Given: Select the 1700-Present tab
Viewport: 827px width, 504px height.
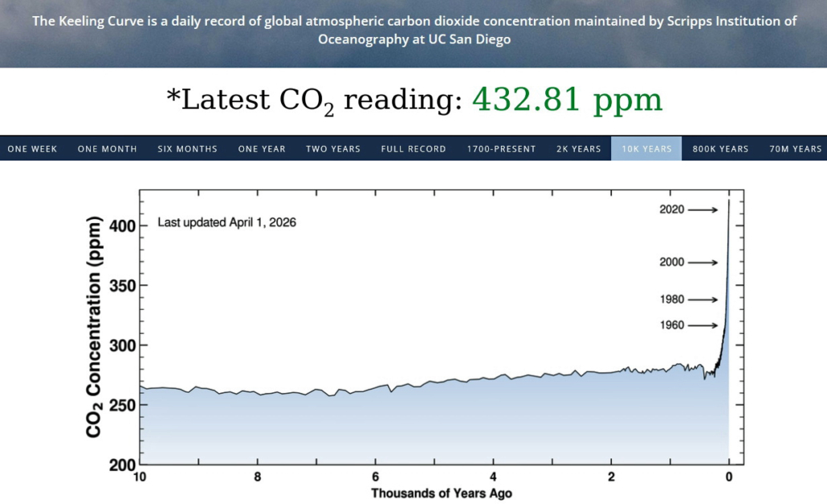Looking at the screenshot, I should [501, 148].
